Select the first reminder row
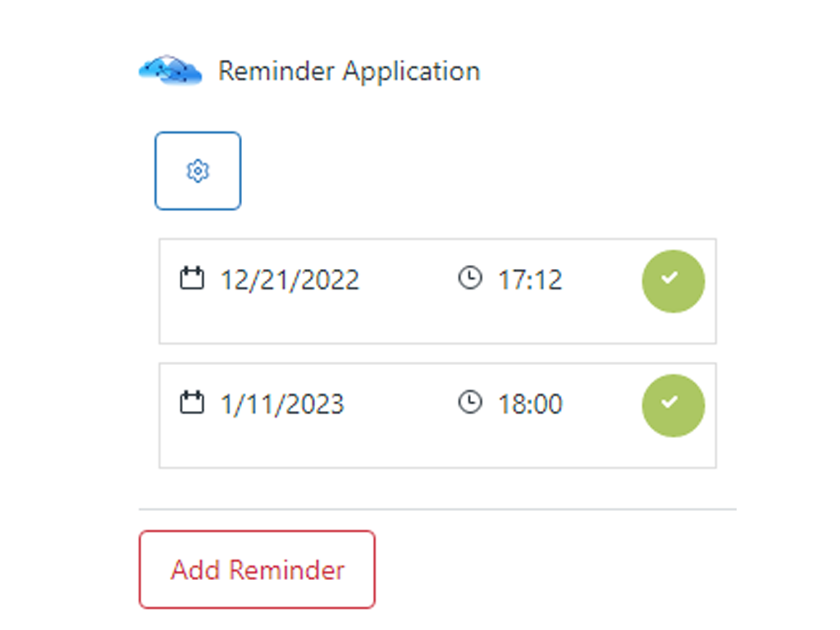840x630 pixels. pyautogui.click(x=437, y=291)
